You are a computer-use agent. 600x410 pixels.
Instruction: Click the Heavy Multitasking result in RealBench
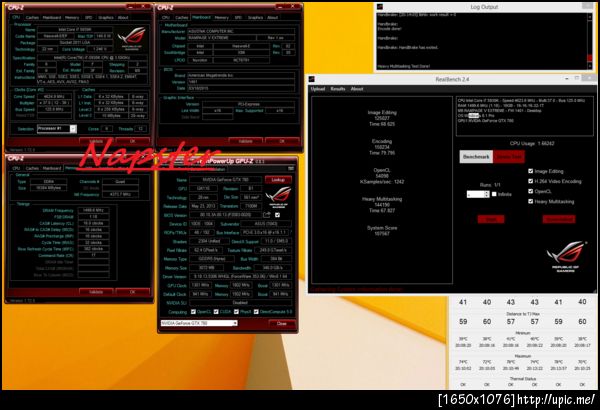pos(382,205)
